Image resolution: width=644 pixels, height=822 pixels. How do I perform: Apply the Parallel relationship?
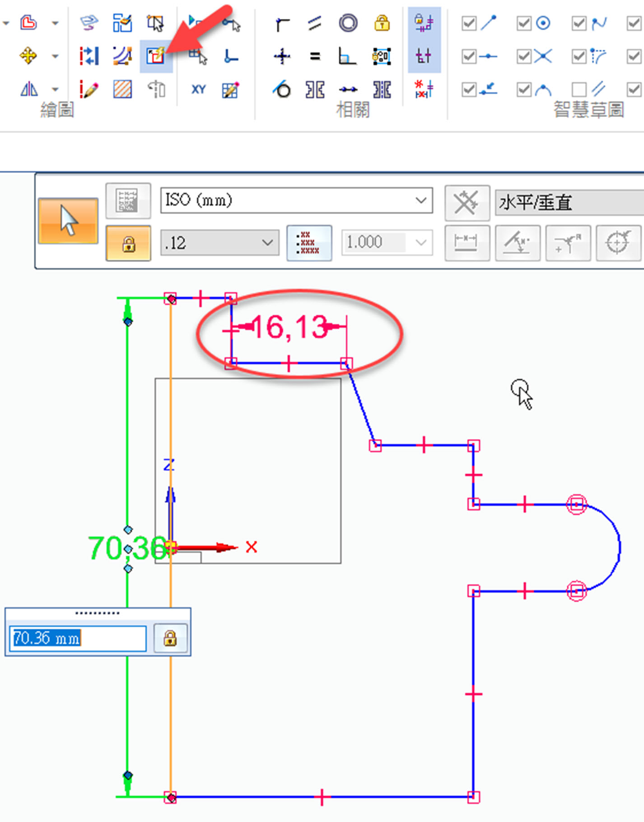315,23
